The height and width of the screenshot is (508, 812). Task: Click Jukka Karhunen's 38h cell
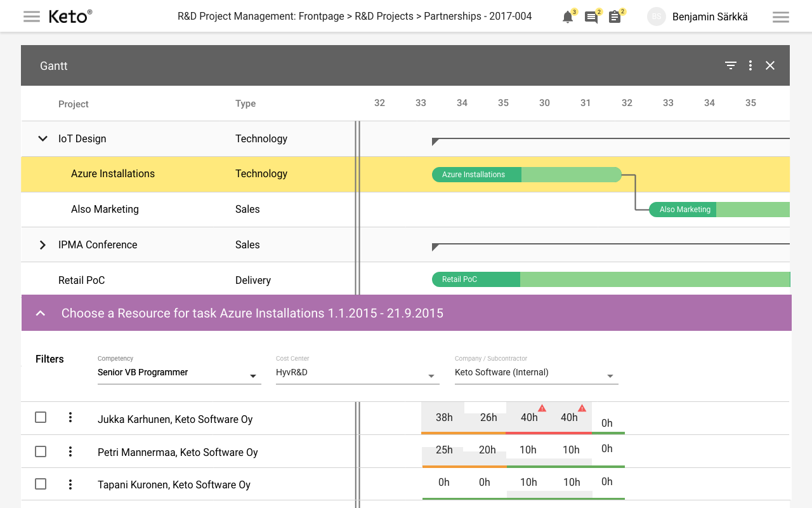tap(444, 417)
